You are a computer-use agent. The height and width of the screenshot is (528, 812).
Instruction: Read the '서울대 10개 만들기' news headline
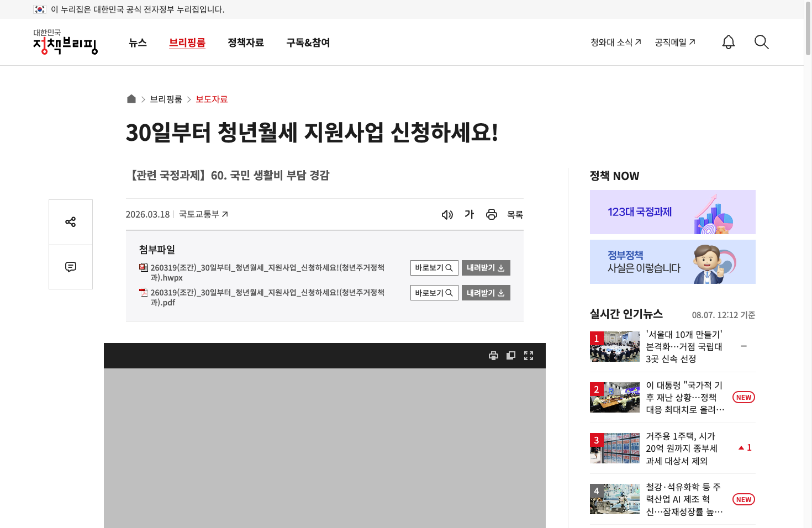point(684,346)
